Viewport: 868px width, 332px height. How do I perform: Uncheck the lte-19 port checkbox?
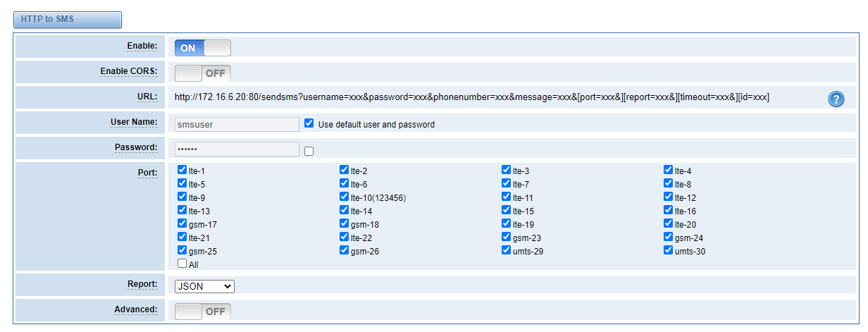[506, 223]
